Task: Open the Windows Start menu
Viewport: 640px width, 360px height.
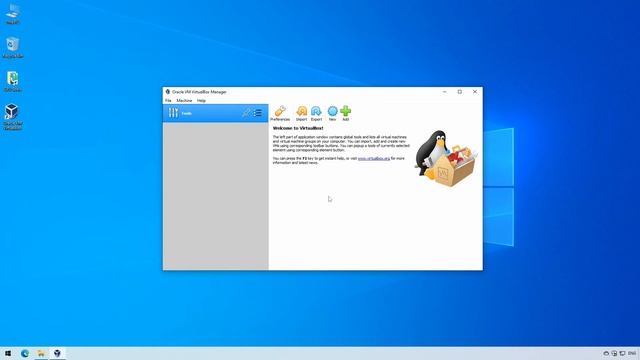Action: [x=8, y=353]
